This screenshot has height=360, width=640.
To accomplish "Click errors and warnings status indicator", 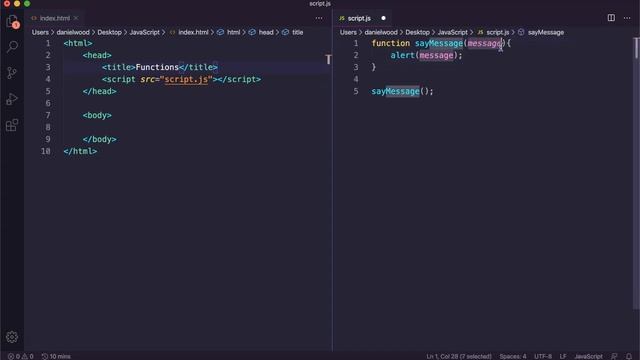I will 20,356.
